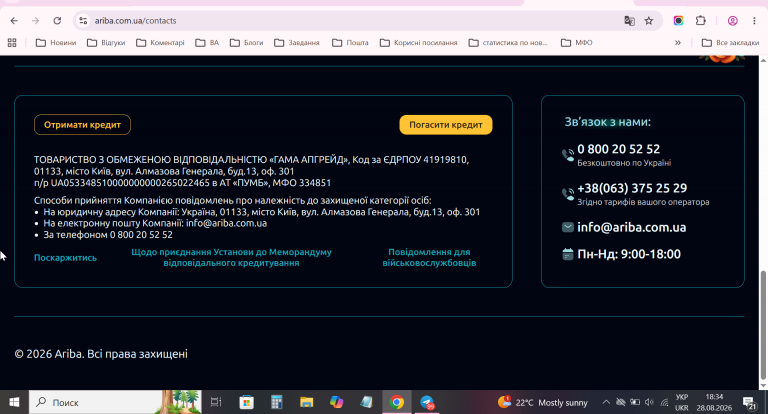Click the scrollbar up arrow
The image size is (768, 414).
(x=763, y=60)
